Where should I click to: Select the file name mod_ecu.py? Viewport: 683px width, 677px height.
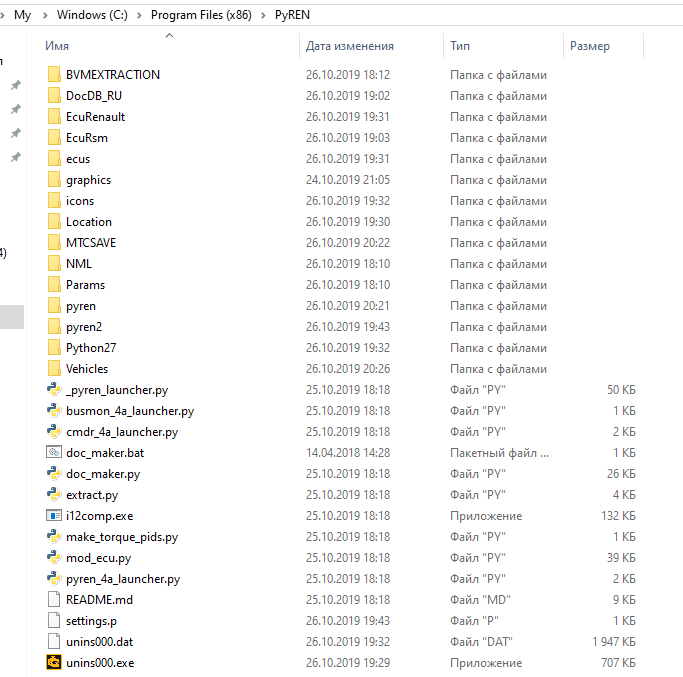coord(98,558)
